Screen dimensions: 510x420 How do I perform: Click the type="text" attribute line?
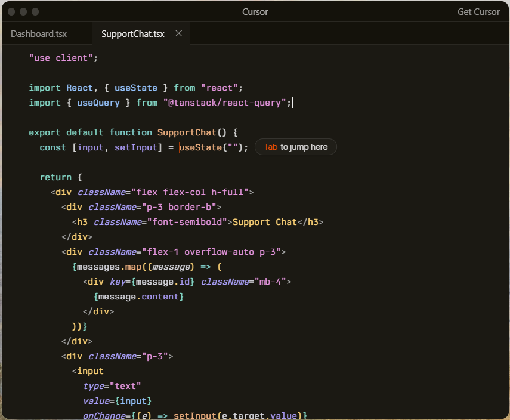(112, 386)
